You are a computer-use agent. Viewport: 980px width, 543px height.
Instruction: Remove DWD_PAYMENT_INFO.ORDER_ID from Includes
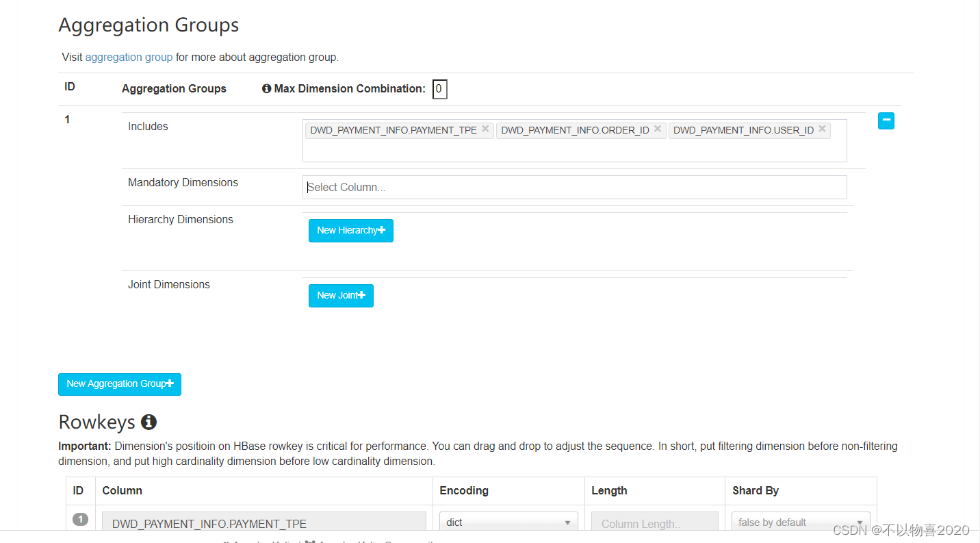click(x=658, y=129)
